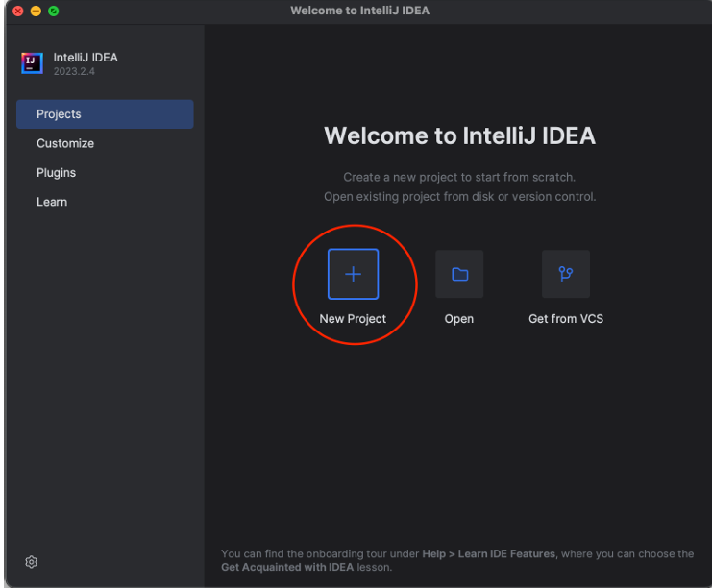Close the welcome window with red button
This screenshot has height=588, width=712.
(x=18, y=11)
